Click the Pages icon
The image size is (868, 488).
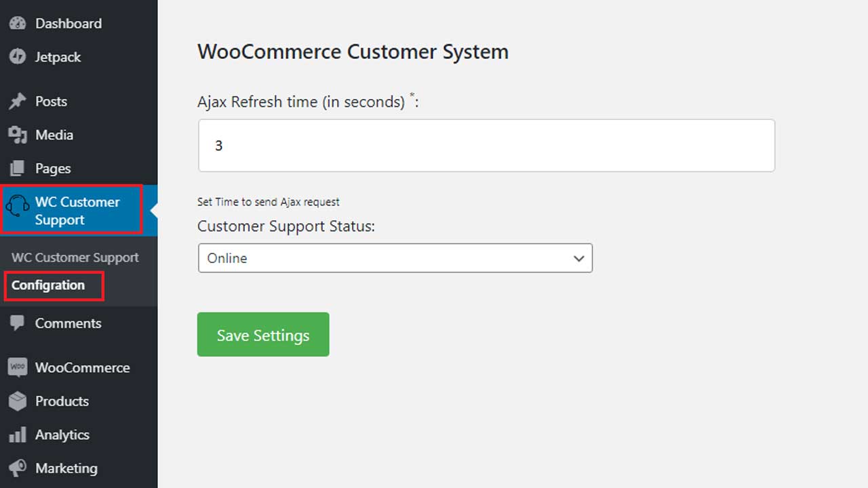[x=16, y=168]
